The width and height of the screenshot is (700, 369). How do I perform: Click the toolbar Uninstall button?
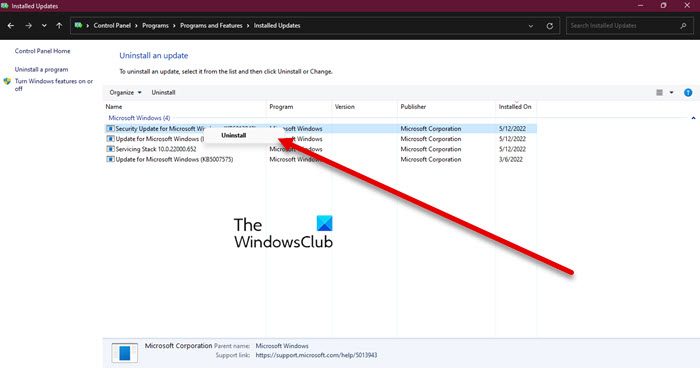(163, 92)
